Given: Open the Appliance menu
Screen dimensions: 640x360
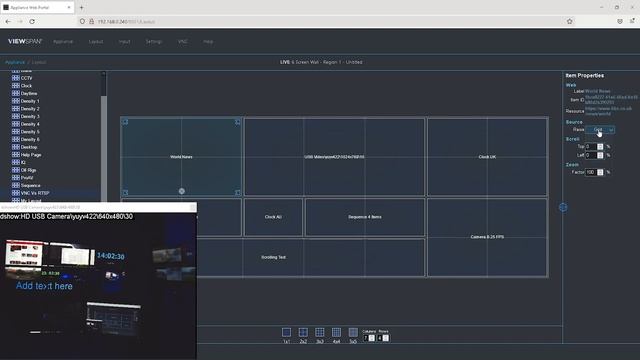Looking at the screenshot, I should [63, 42].
